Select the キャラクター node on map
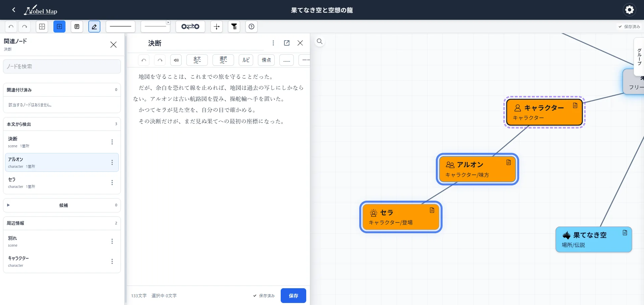 544,112
